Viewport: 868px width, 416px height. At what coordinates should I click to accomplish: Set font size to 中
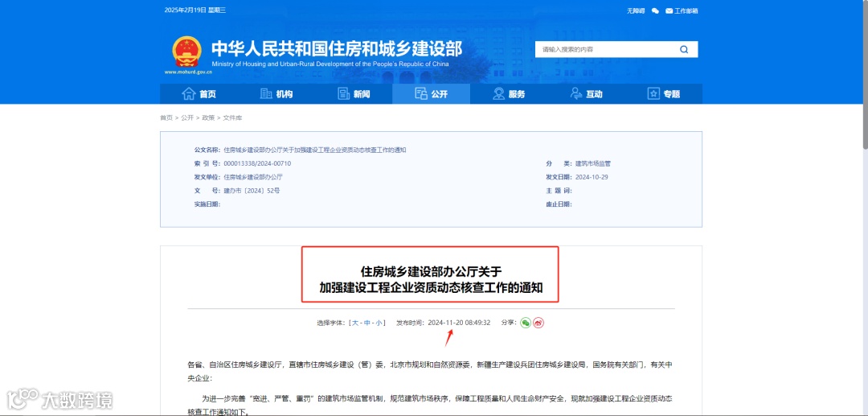click(x=367, y=323)
